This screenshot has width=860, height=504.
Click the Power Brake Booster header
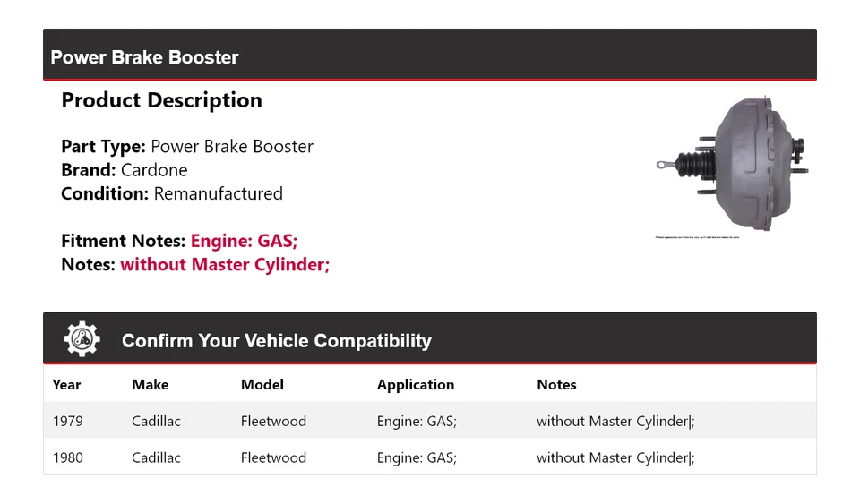tap(144, 57)
